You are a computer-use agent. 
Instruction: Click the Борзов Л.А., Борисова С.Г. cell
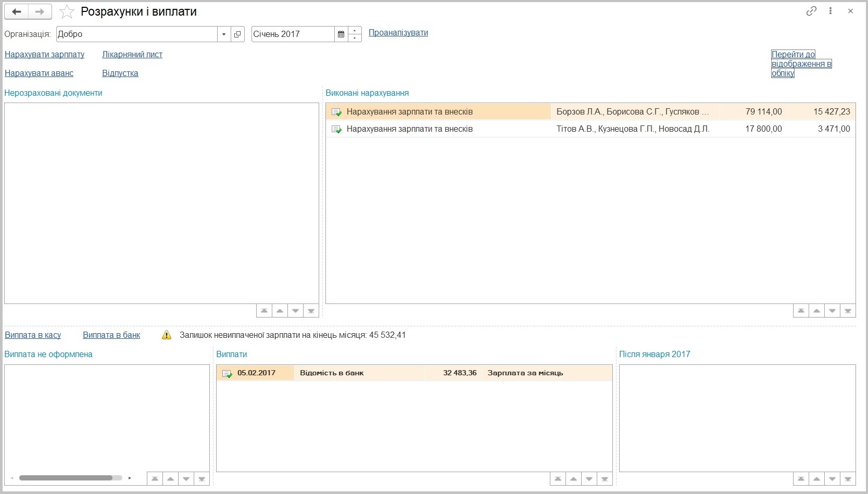635,111
